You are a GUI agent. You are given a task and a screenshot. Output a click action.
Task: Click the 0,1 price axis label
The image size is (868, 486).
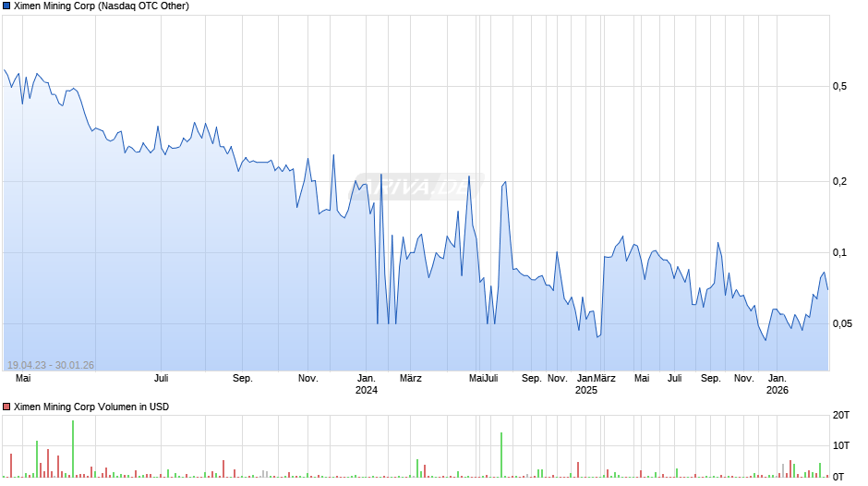tap(839, 252)
